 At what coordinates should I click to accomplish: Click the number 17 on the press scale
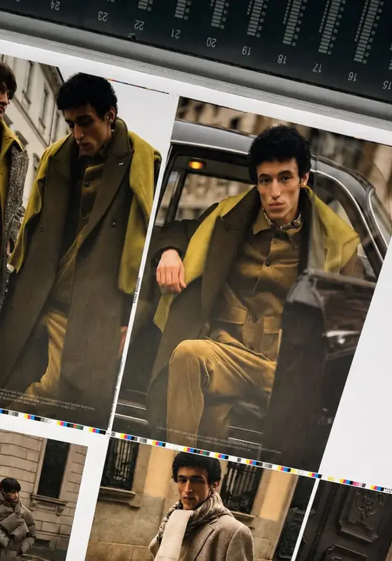(x=317, y=68)
